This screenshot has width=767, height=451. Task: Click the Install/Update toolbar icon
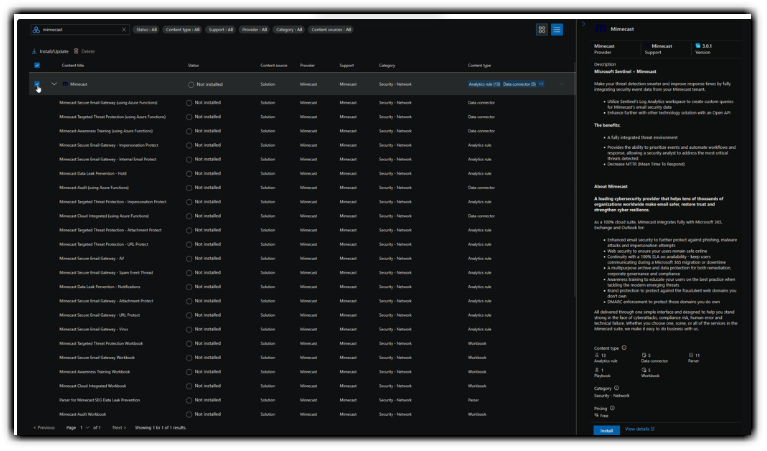35,50
